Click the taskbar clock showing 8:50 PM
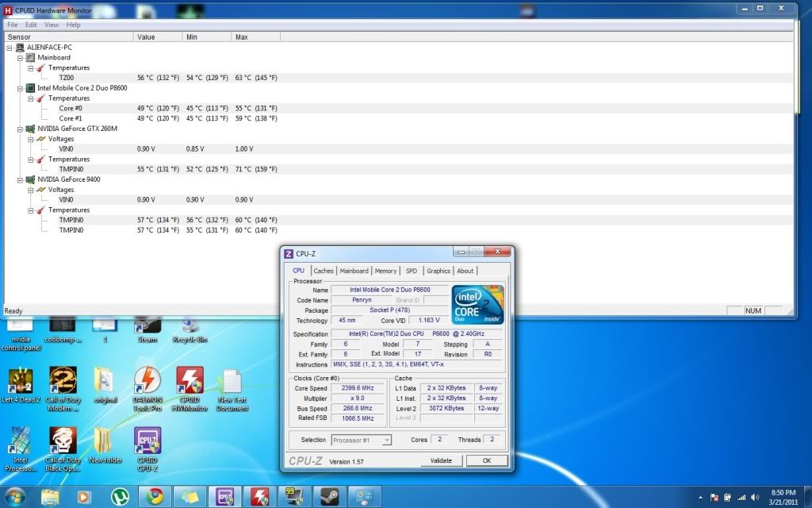812x508 pixels. pos(783,497)
